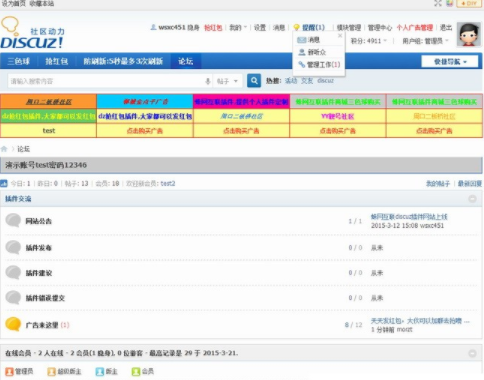Click the 收藏本站 link
The image size is (484, 380).
tap(41, 3)
